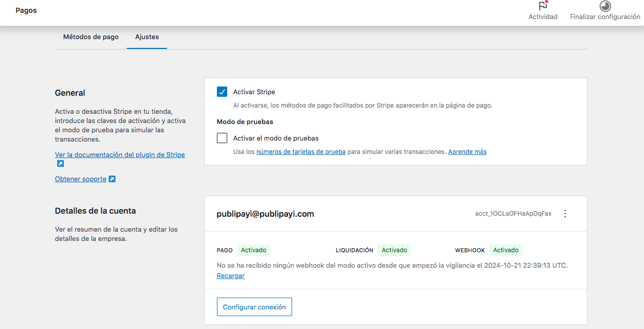644x329 pixels.
Task: Open the Aprende más link
Action: tap(467, 152)
